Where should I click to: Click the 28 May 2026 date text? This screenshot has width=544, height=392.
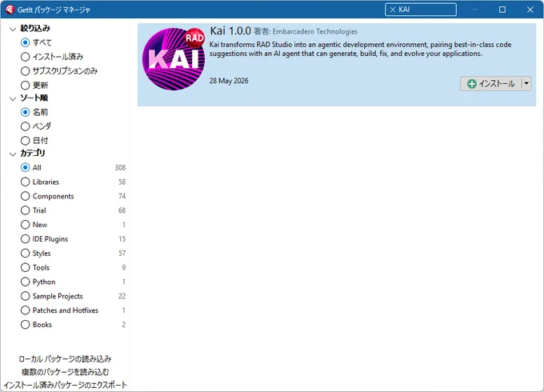coord(229,81)
